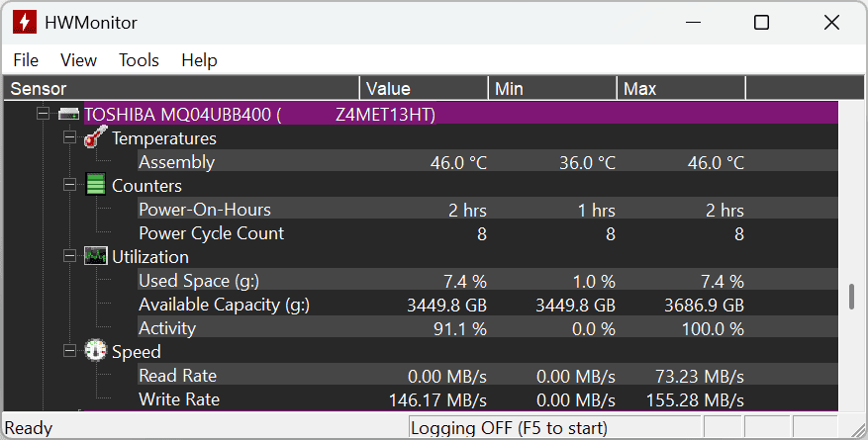This screenshot has height=440, width=868.
Task: Click the Temperatures thermometer icon
Action: click(x=95, y=137)
